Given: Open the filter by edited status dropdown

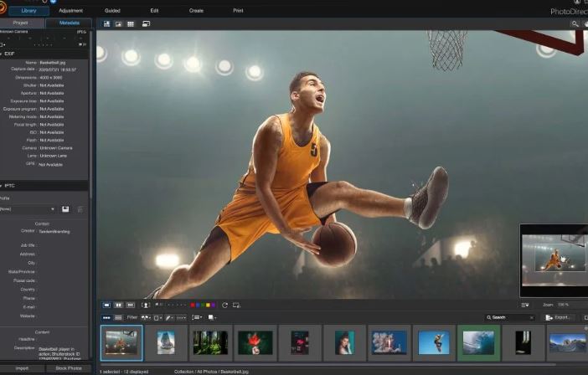Looking at the screenshot, I should pyautogui.click(x=169, y=318).
